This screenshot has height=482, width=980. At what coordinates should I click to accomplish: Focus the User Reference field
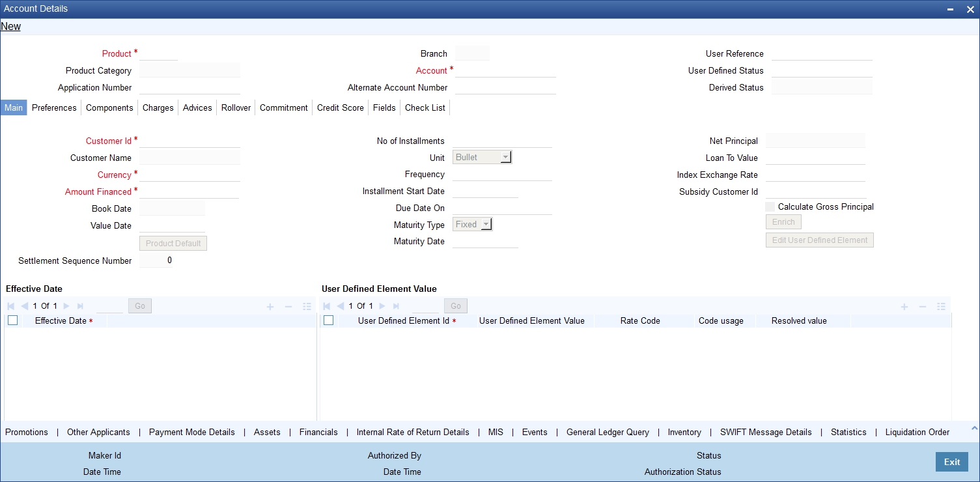pyautogui.click(x=822, y=53)
